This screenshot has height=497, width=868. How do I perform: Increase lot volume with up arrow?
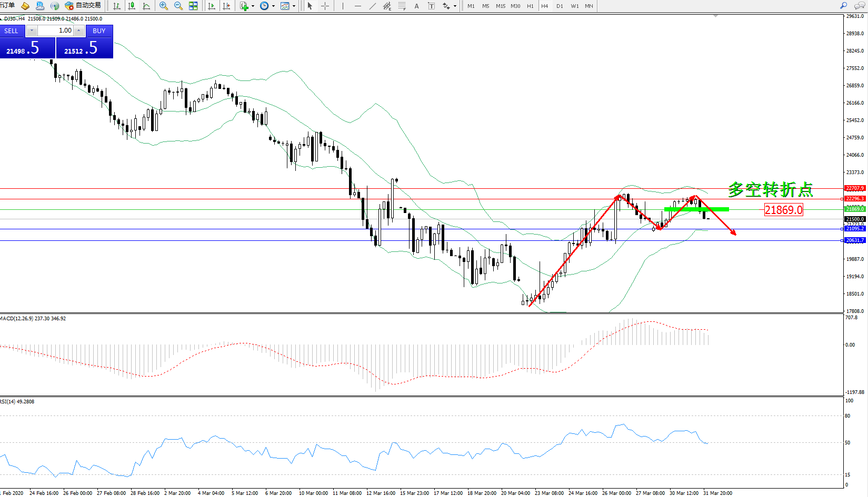78,31
